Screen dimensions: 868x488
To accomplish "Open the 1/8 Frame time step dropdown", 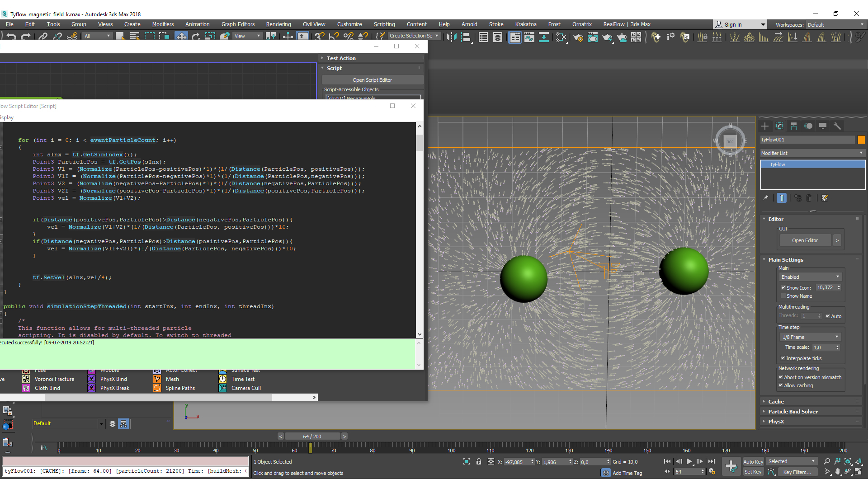I will [810, 337].
